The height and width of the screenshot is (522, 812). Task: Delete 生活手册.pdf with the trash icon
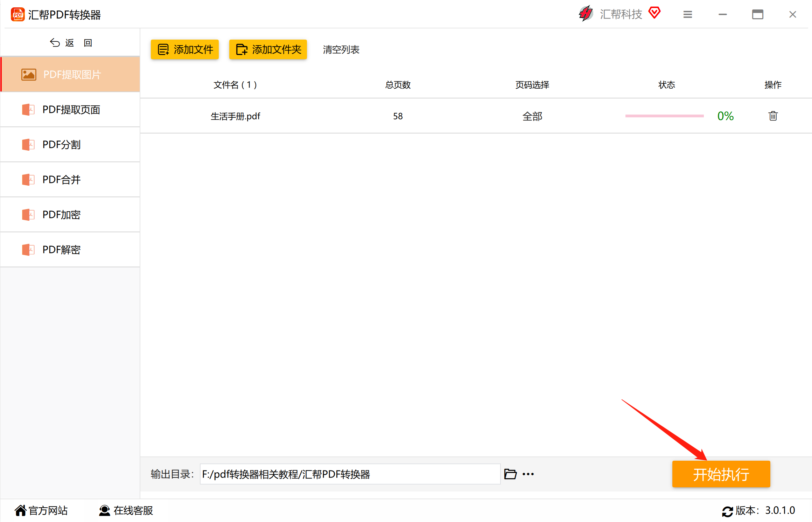click(x=773, y=116)
